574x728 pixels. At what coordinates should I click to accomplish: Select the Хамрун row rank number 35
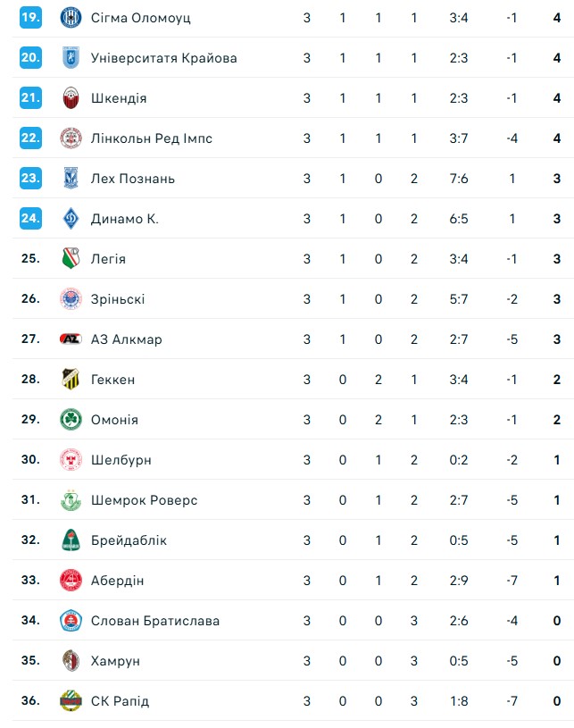click(31, 661)
